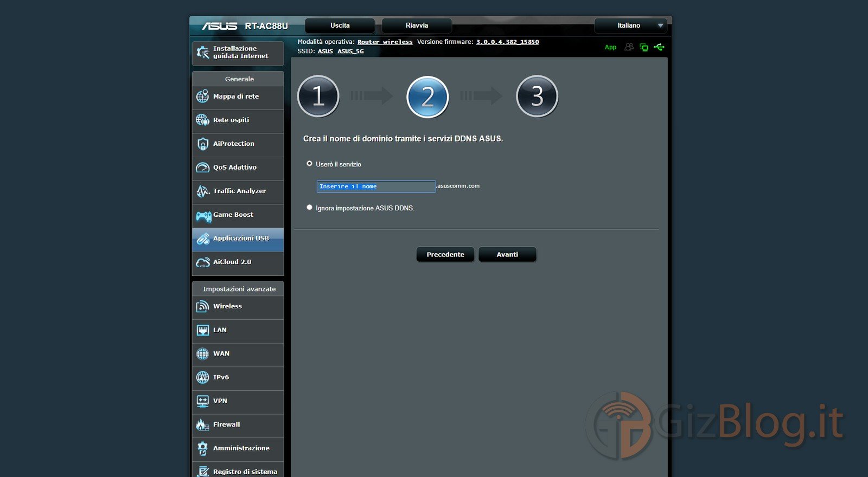
Task: Select the 'Userò il servizio' radio button
Action: [x=309, y=164]
